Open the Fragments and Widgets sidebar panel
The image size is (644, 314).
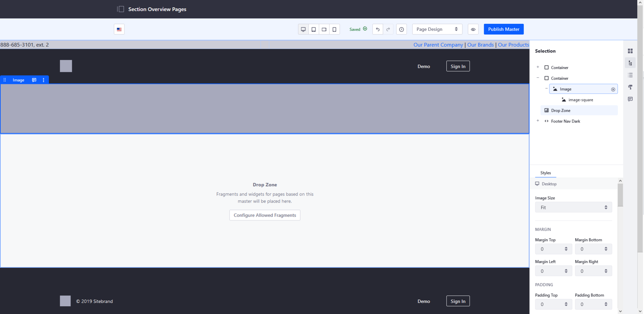(x=630, y=51)
